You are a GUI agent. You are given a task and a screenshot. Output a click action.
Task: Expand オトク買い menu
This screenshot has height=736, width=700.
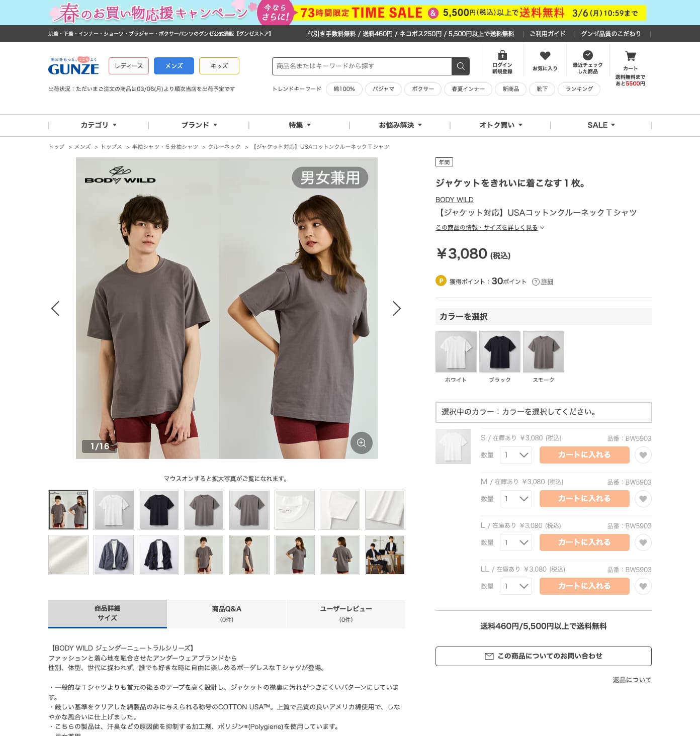coord(501,125)
